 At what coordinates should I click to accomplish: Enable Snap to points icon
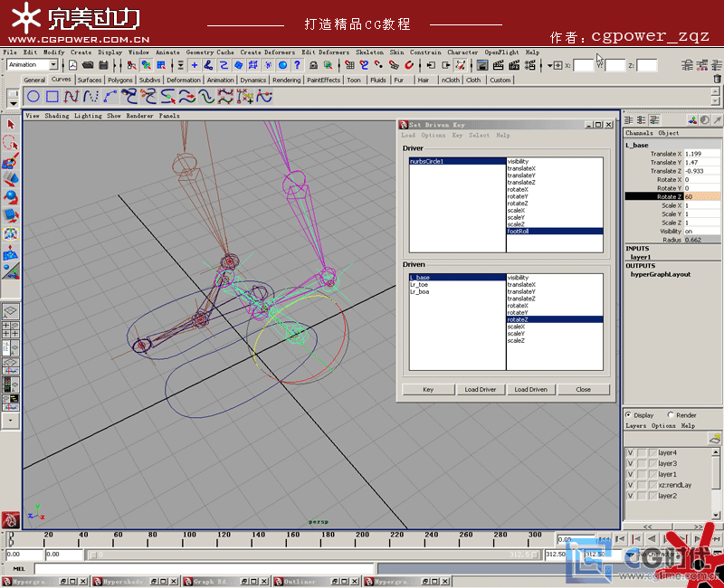pos(379,65)
